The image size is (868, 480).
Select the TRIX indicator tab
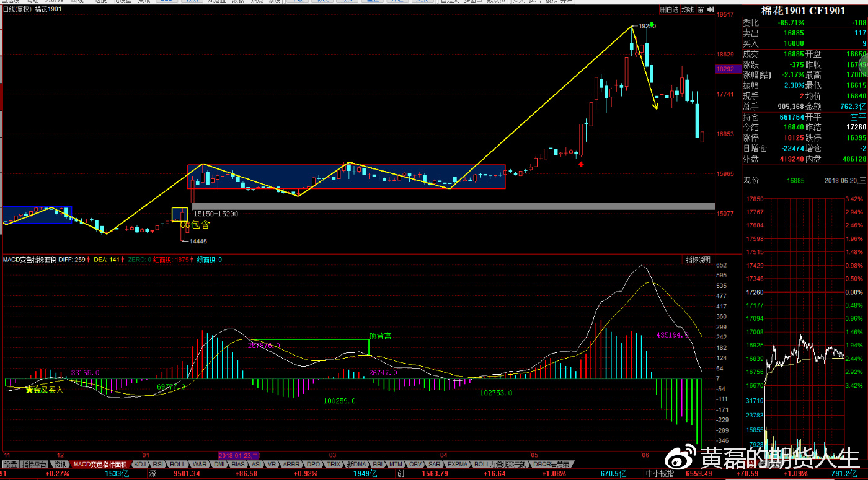click(334, 464)
